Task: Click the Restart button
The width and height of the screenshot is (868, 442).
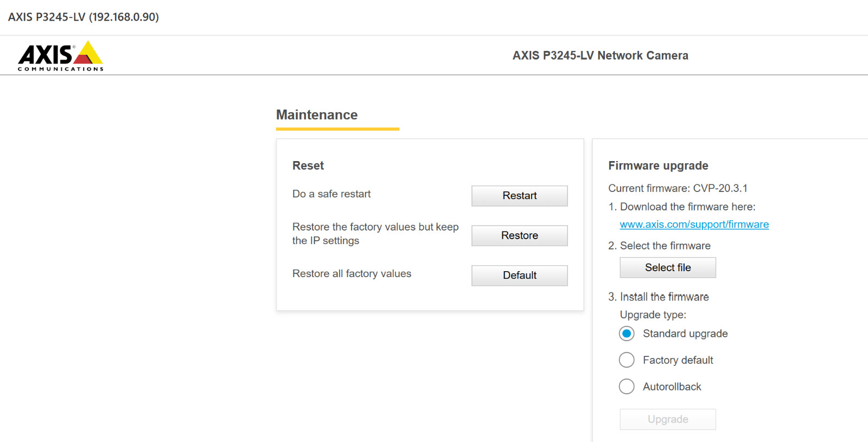Action: pyautogui.click(x=519, y=196)
